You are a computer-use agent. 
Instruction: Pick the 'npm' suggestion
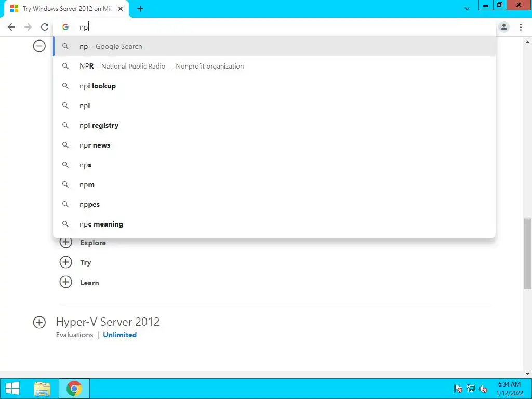274,184
